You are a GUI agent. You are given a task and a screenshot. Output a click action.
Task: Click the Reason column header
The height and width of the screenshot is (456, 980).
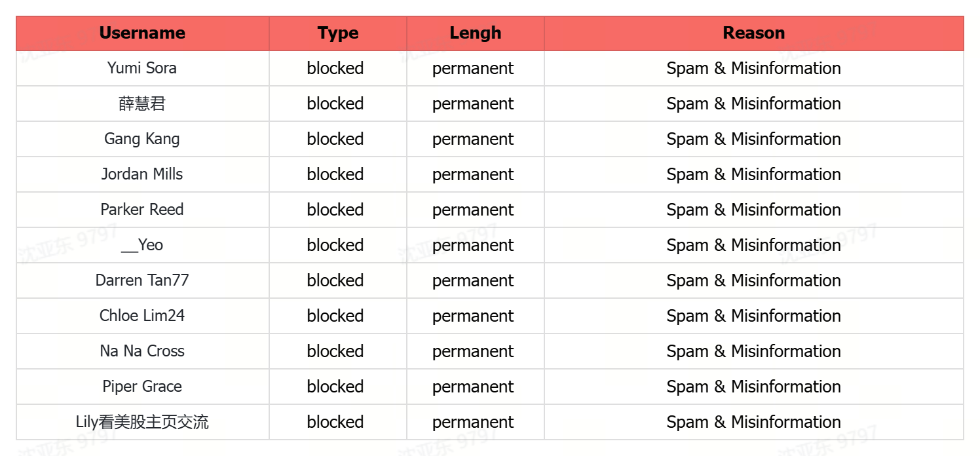click(753, 33)
